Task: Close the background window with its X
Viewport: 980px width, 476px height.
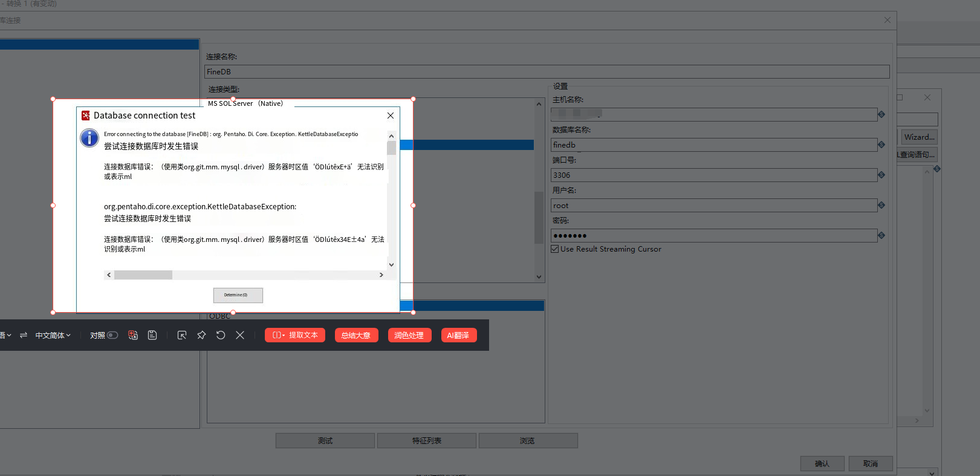Action: point(927,97)
